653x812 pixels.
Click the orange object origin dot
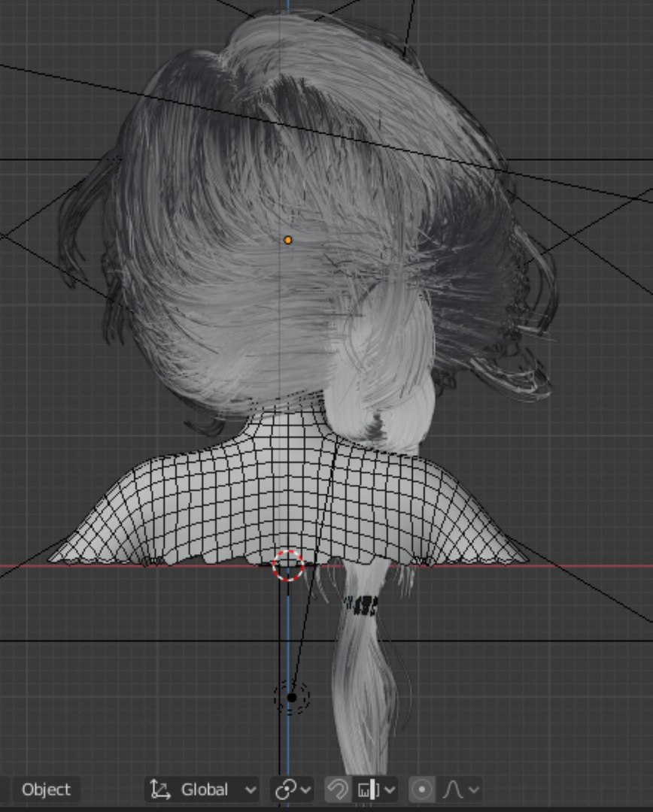(x=288, y=240)
